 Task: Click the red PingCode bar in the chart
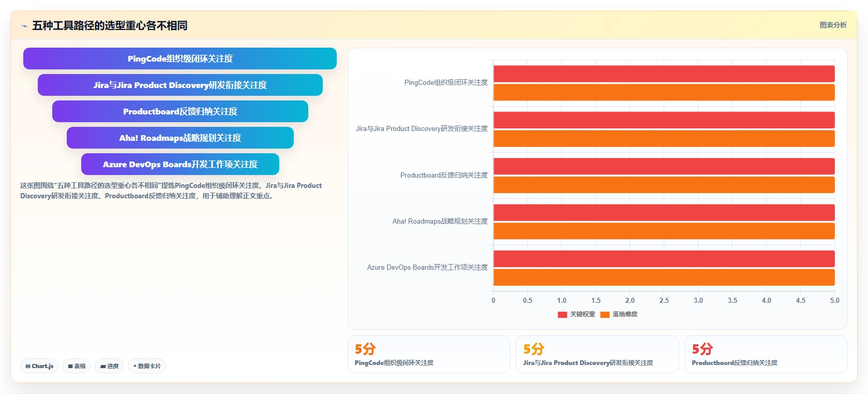coord(664,74)
